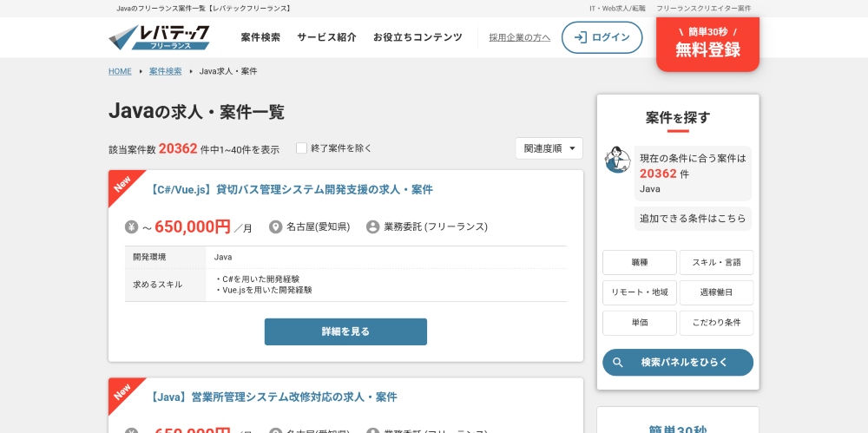The height and width of the screenshot is (433, 868).
Task: Click the New ribbon on the 営業所管理システム card
Action: coord(122,391)
